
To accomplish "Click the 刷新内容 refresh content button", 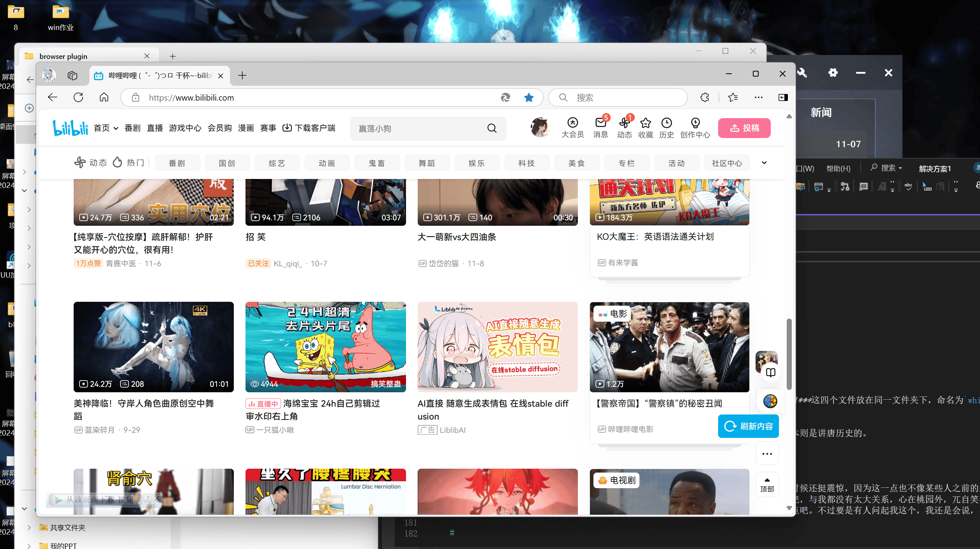I will click(x=748, y=426).
